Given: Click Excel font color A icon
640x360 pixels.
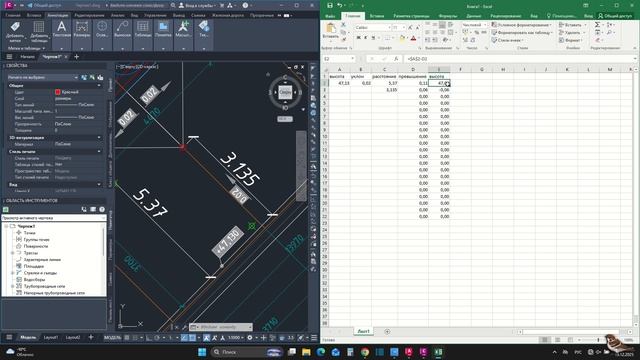Looking at the screenshot, I should pyautogui.click(x=413, y=38).
